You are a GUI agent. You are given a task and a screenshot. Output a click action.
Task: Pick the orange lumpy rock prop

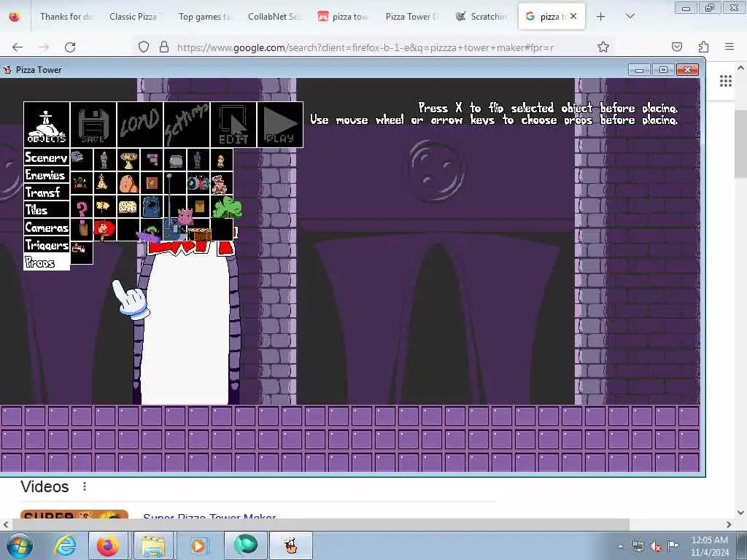pos(128,183)
